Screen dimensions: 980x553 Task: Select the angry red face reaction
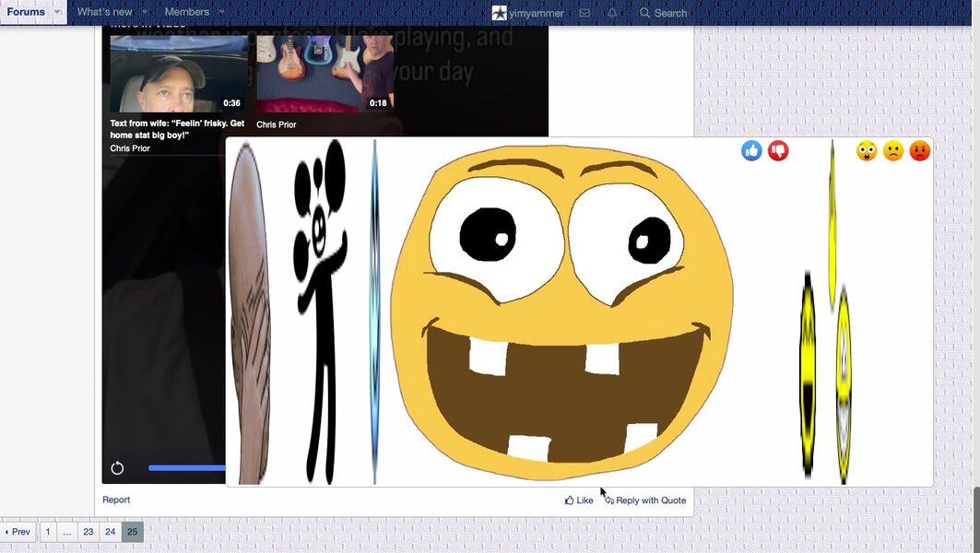pyautogui.click(x=920, y=150)
